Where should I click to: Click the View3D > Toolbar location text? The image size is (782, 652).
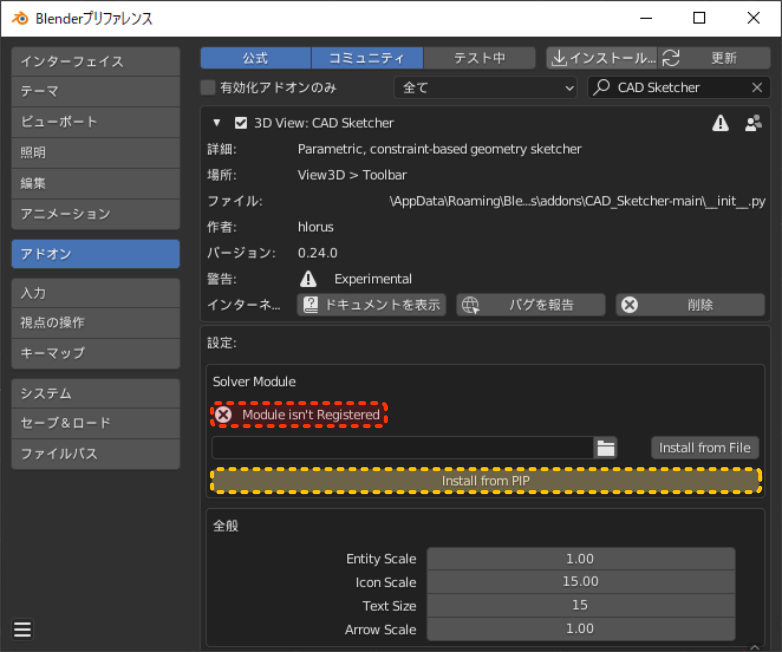[x=352, y=175]
